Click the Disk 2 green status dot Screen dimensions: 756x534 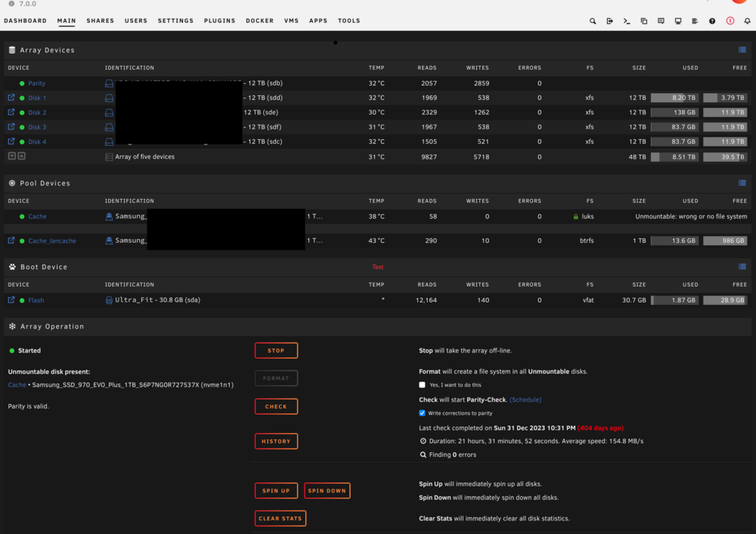coord(22,113)
